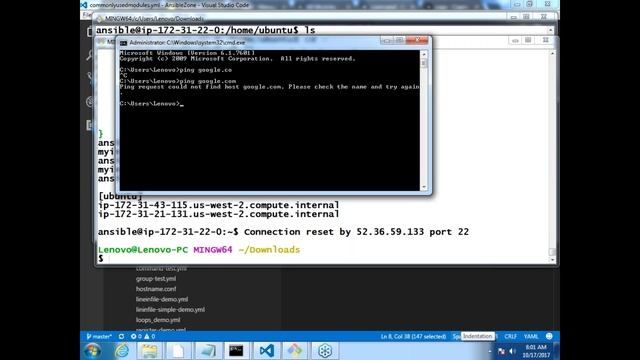Click the sync changes icon in status bar
The width and height of the screenshot is (640, 360).
pos(121,336)
